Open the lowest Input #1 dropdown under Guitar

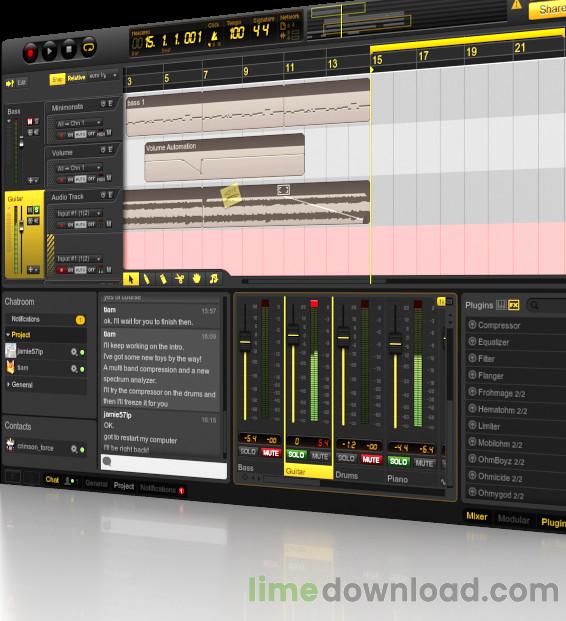(x=78, y=259)
